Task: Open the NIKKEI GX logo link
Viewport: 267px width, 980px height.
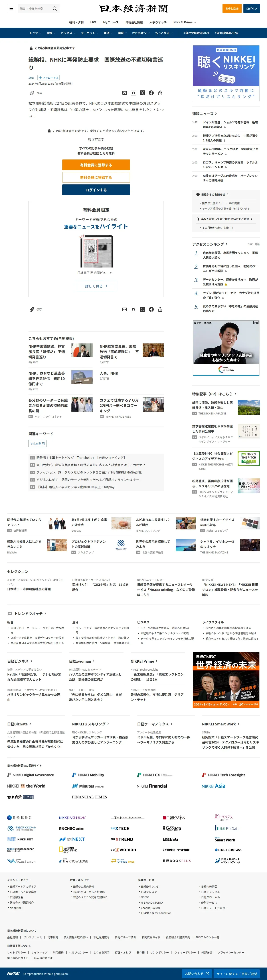Action: click(x=155, y=775)
